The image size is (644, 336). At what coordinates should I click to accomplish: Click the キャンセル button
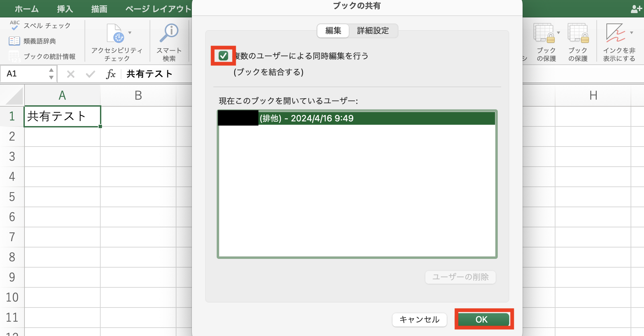pos(419,320)
